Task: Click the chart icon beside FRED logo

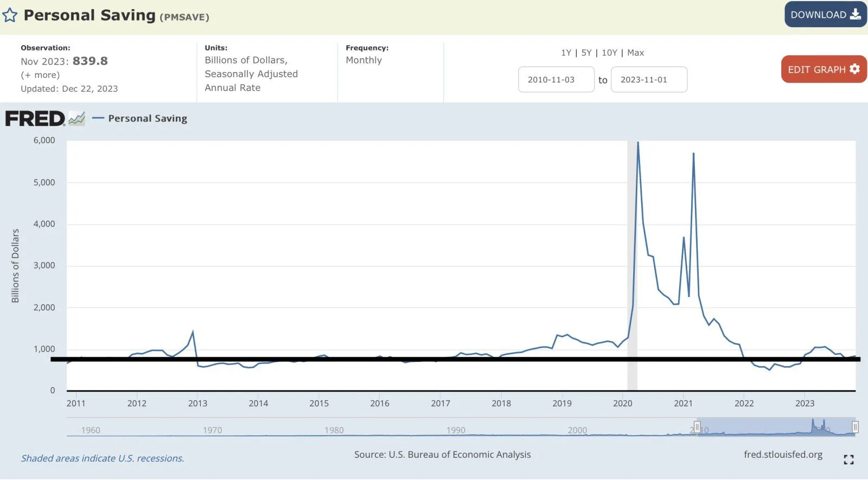Action: click(76, 118)
